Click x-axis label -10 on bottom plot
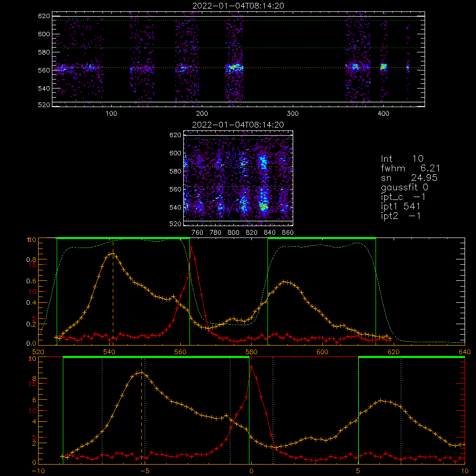This screenshot has height=476, width=476. point(38,471)
